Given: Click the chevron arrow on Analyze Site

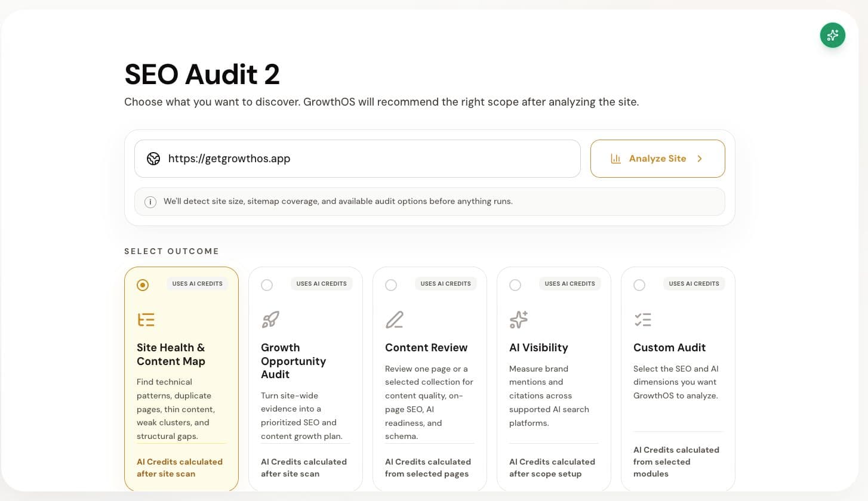Looking at the screenshot, I should point(700,159).
